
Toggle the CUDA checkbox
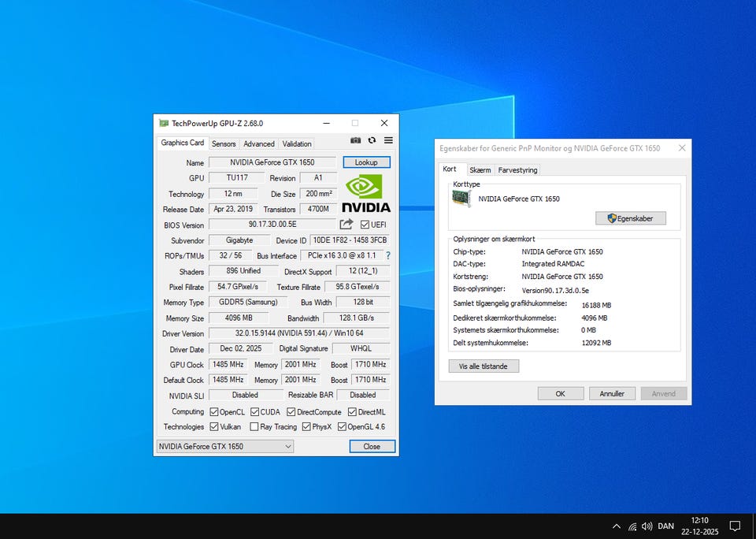pos(255,411)
